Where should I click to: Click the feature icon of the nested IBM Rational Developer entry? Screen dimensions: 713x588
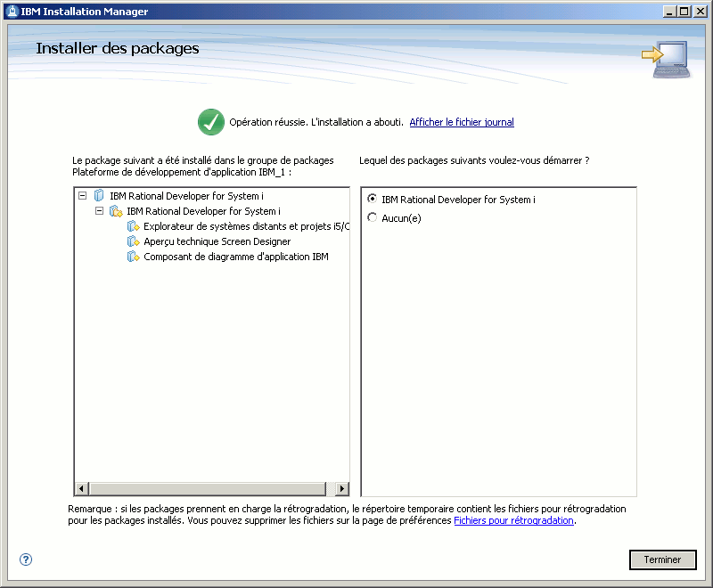(x=116, y=211)
